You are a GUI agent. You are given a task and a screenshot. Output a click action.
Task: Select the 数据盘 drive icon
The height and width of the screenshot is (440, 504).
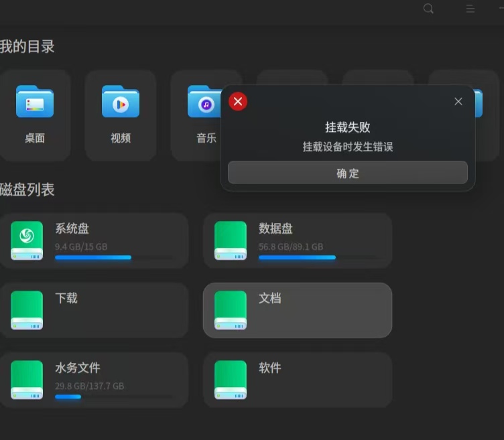coord(231,240)
